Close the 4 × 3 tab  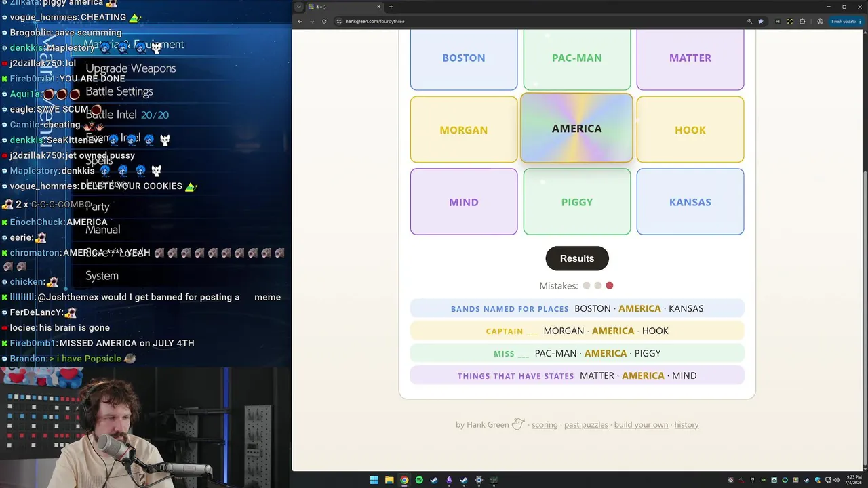378,7
